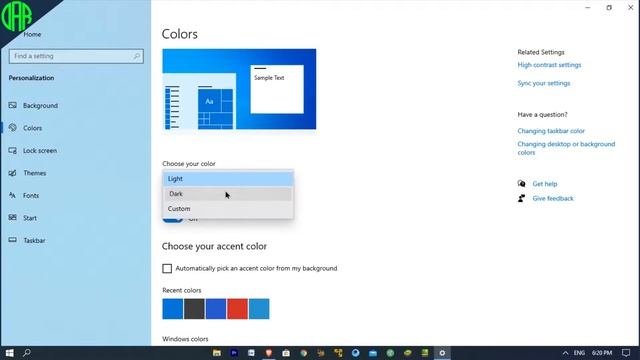Minimize the Settings window
Image resolution: width=640 pixels, height=360 pixels.
(x=588, y=7)
